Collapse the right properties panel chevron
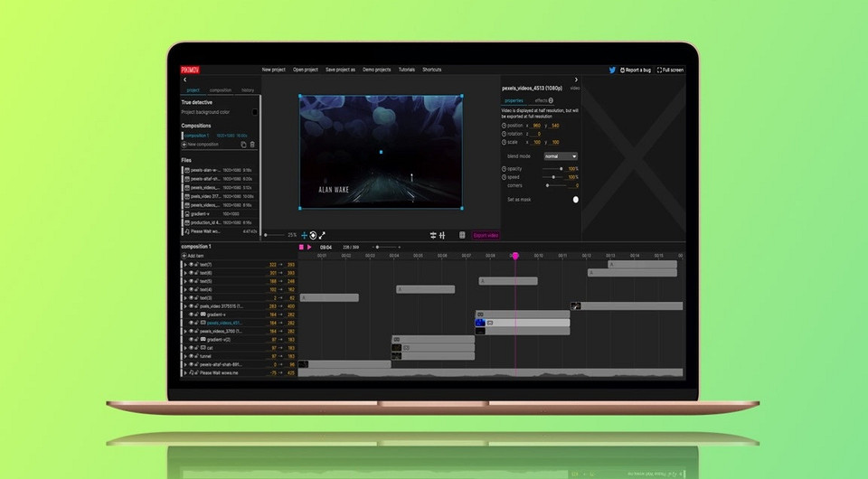The width and height of the screenshot is (868, 479). point(576,80)
